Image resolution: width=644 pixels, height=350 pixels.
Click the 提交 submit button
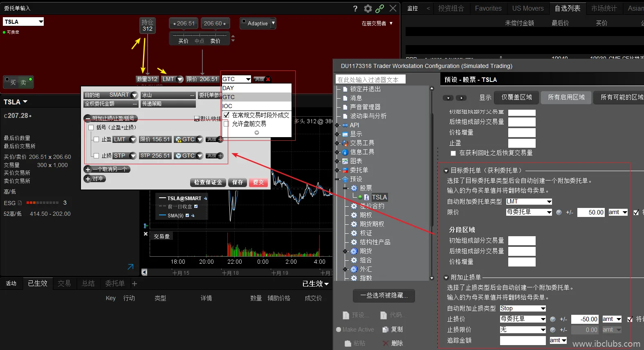click(258, 183)
